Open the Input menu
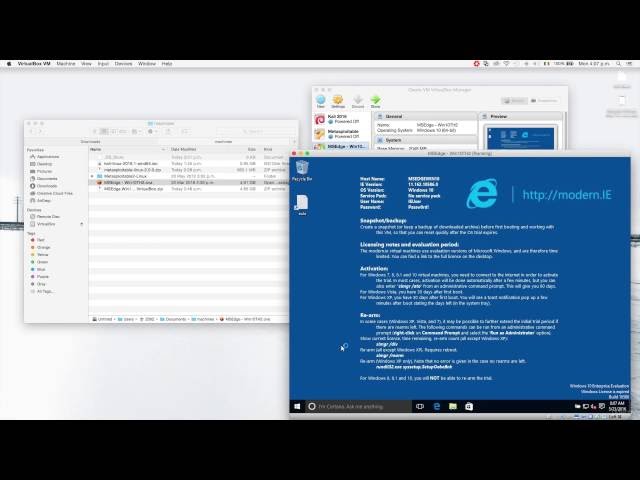This screenshot has width=640, height=480. coord(103,64)
